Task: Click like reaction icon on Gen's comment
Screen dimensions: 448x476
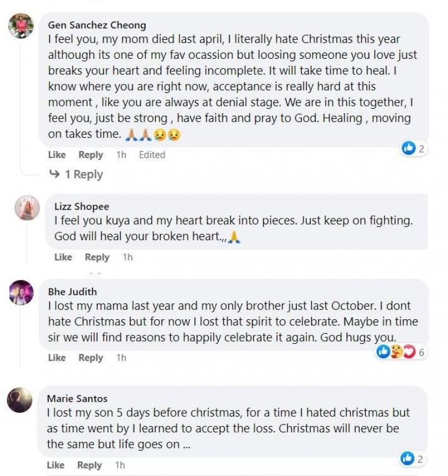Action: (x=409, y=148)
